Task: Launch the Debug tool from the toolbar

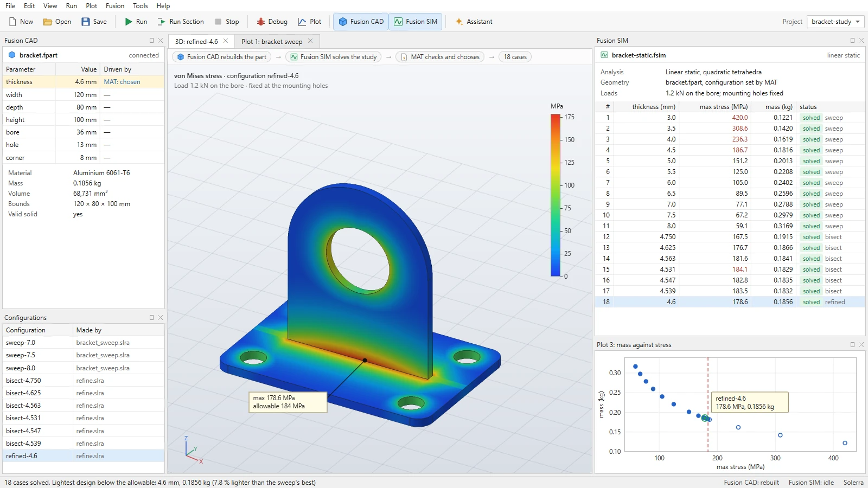Action: click(272, 22)
